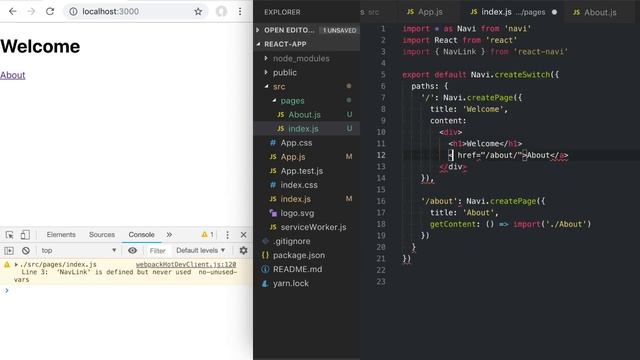The width and height of the screenshot is (640, 360).
Task: Open the Chrome three-dot menu
Action: point(240,11)
